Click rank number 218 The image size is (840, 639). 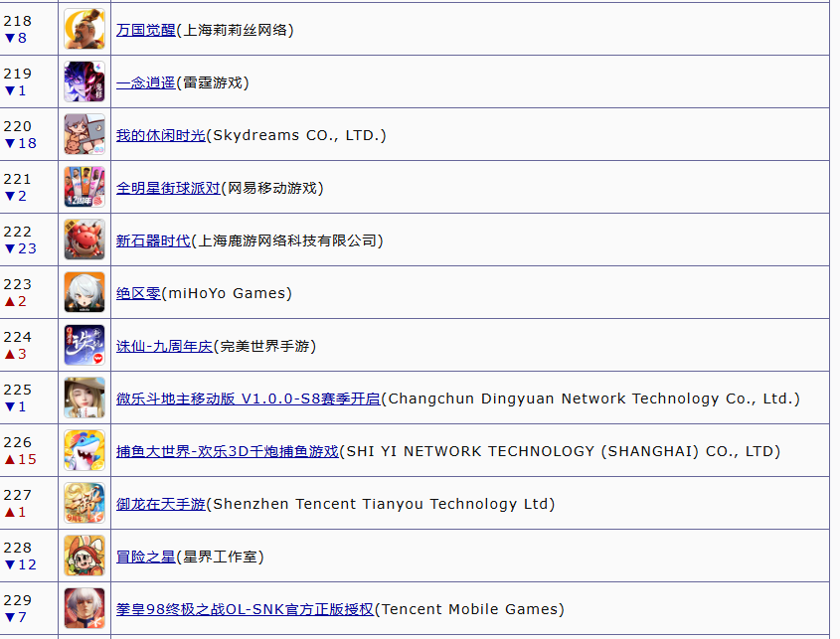18,21
